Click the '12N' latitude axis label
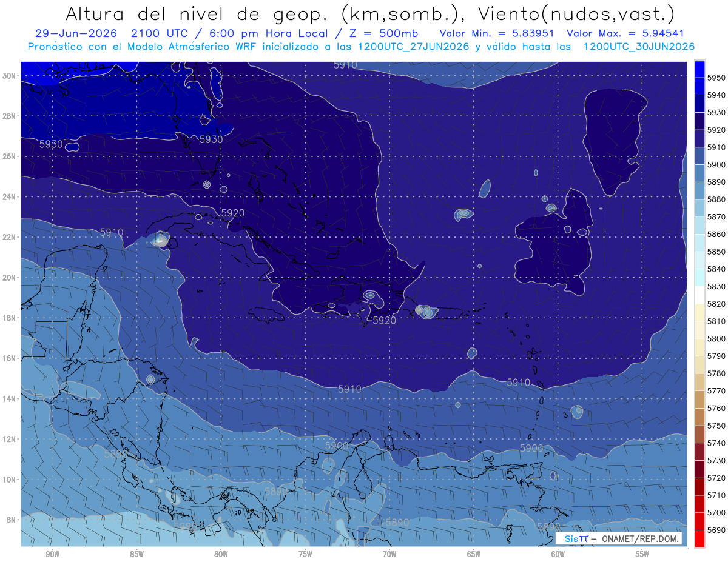This screenshot has height=562, width=728. 10,439
